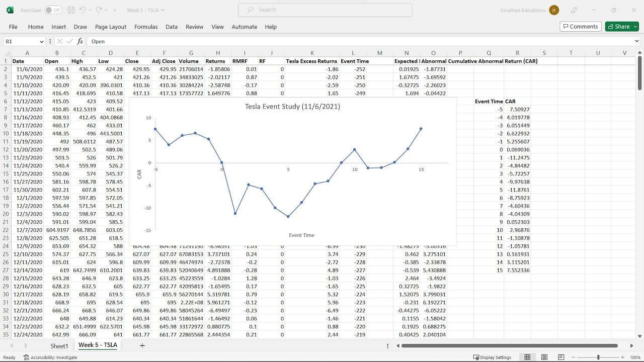This screenshot has height=362, width=644.
Task: Click the Insert Function fx icon
Action: tap(80, 41)
